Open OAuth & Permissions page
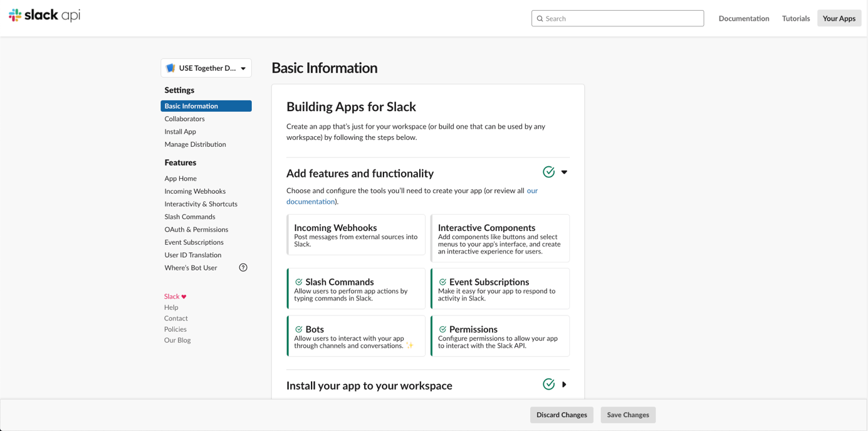This screenshot has width=868, height=431. (x=196, y=230)
